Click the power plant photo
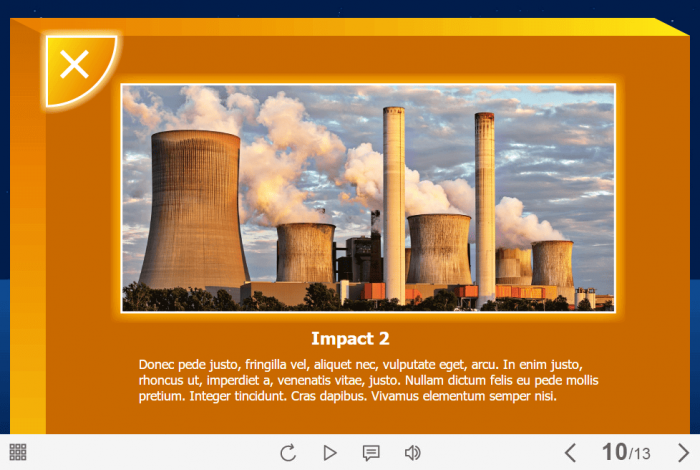Image resolution: width=700 pixels, height=470 pixels. tap(368, 198)
